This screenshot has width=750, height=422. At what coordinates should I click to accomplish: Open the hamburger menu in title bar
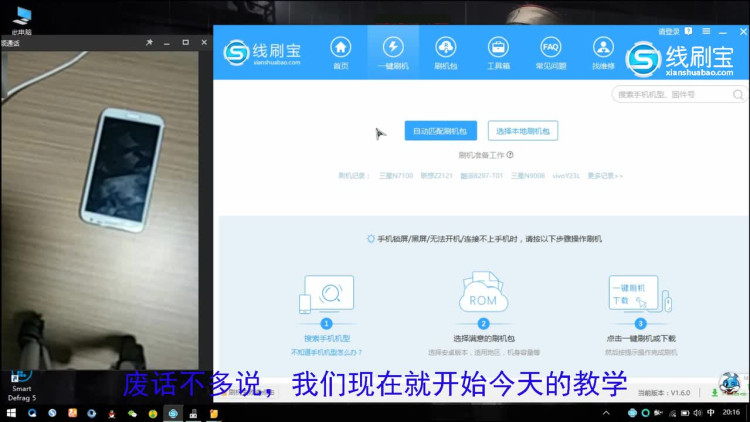click(x=706, y=31)
